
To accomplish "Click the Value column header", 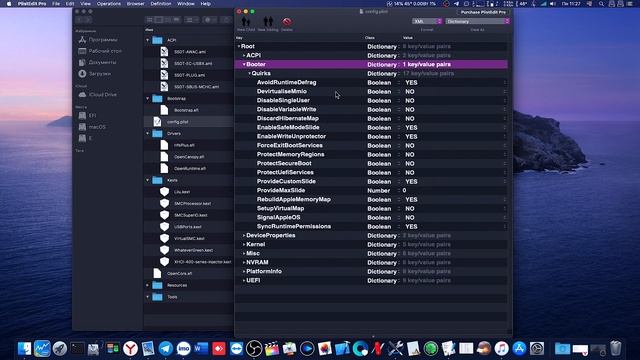I will 408,38.
